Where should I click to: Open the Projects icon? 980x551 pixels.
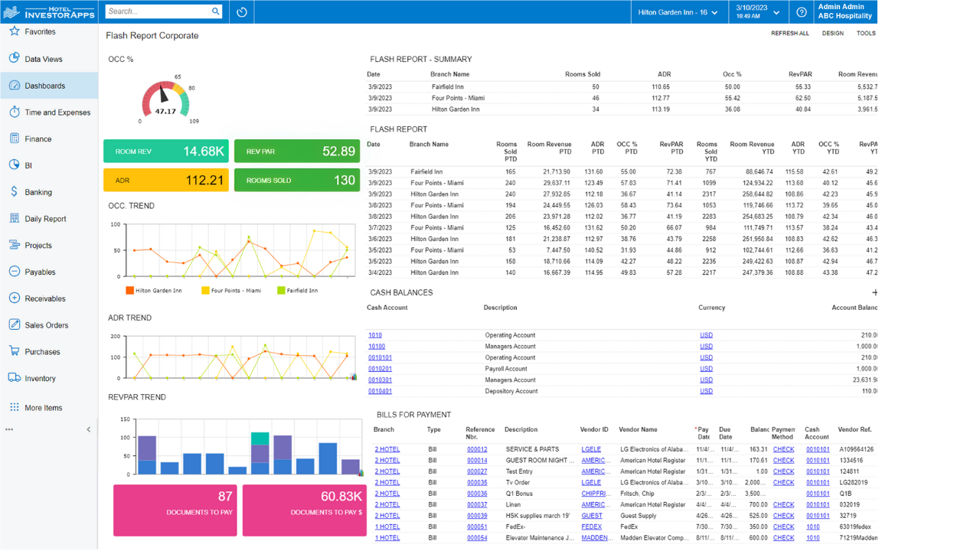pyautogui.click(x=14, y=246)
